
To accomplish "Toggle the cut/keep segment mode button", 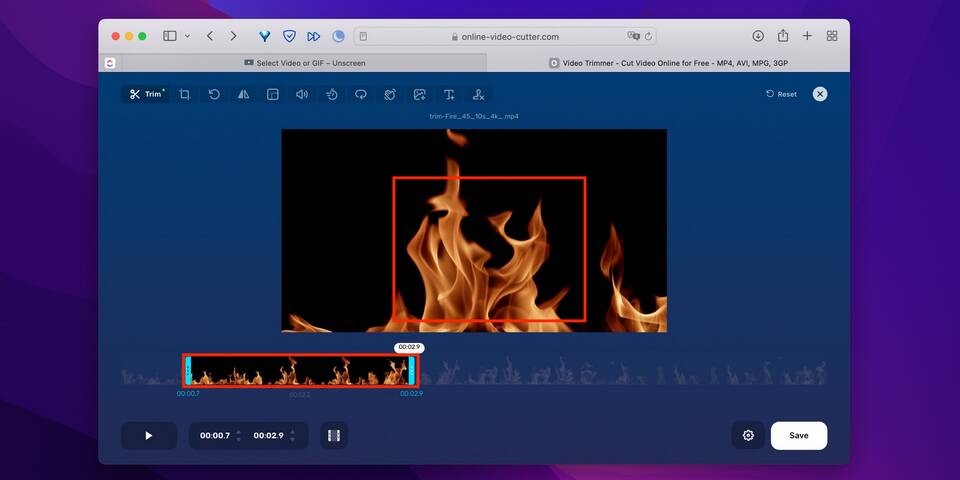I will tap(334, 435).
